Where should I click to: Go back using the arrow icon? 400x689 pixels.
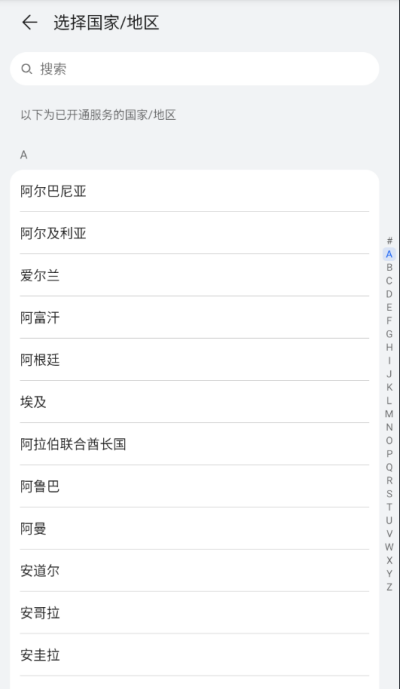(x=29, y=22)
